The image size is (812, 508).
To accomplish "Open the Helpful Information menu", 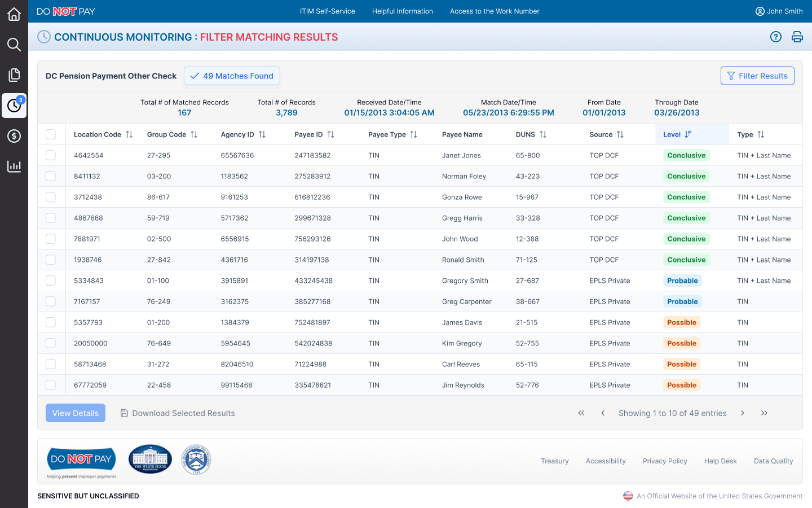I will pos(403,11).
